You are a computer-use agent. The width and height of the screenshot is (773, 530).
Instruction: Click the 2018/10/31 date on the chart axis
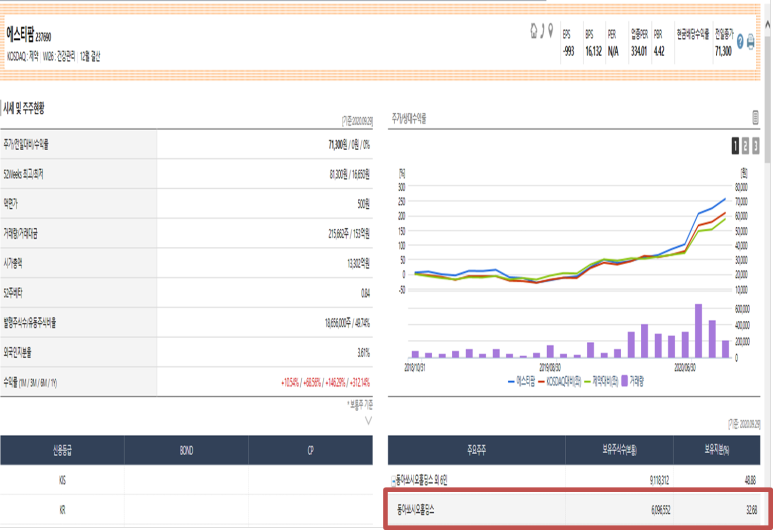(x=415, y=368)
